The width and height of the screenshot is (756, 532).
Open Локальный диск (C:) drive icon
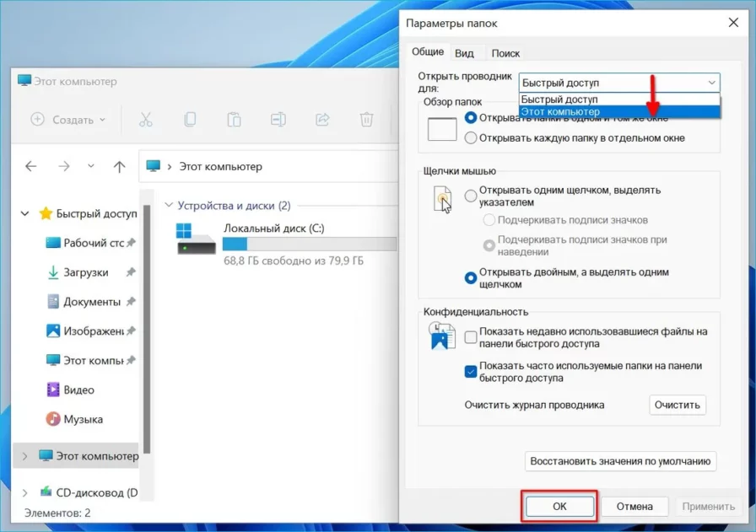[x=196, y=239]
